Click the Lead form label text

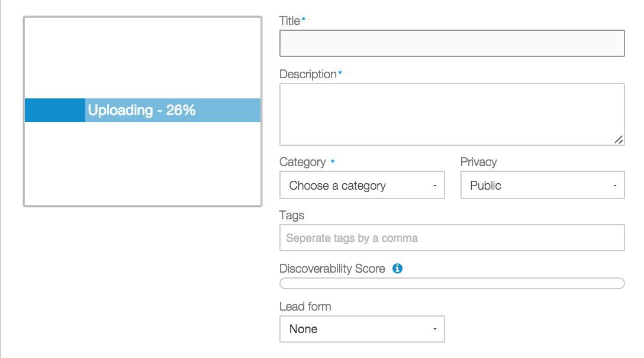[x=305, y=306]
